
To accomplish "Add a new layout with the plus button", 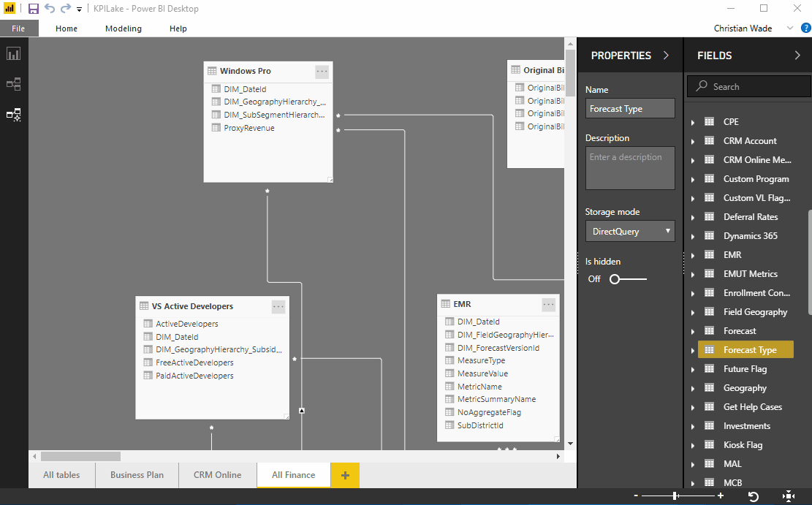I will tap(344, 474).
